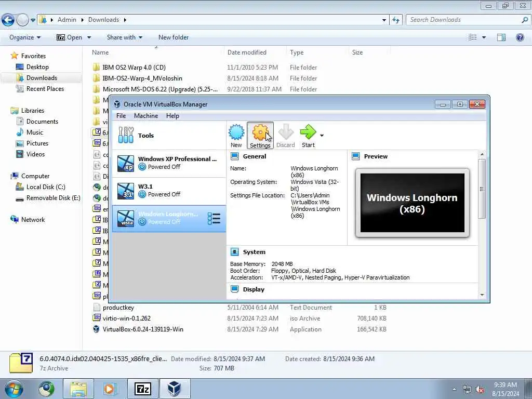Click Network in navigation pane
Viewport: 532px width, 399px height.
point(33,220)
